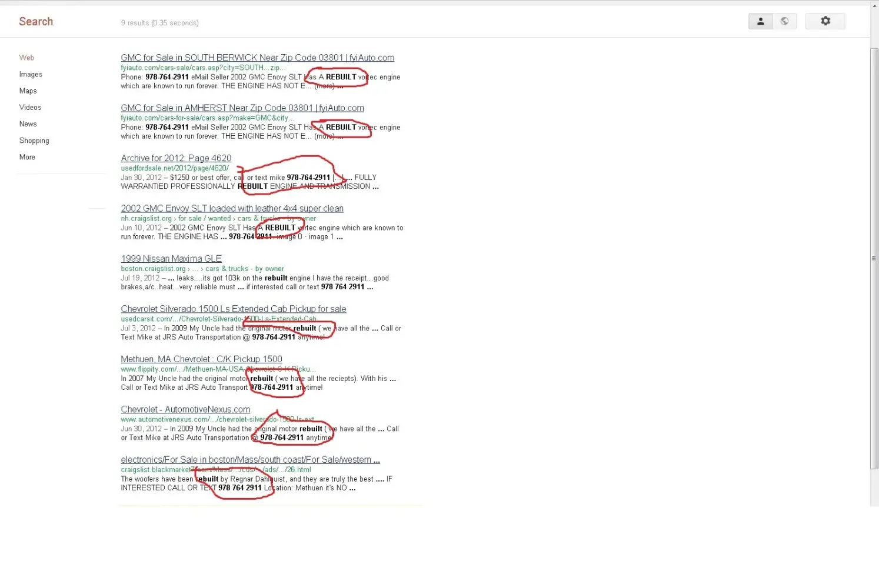Open the Chevrolet - AutomotiveNexus.com result
Screen dimensions: 879x588
point(185,410)
